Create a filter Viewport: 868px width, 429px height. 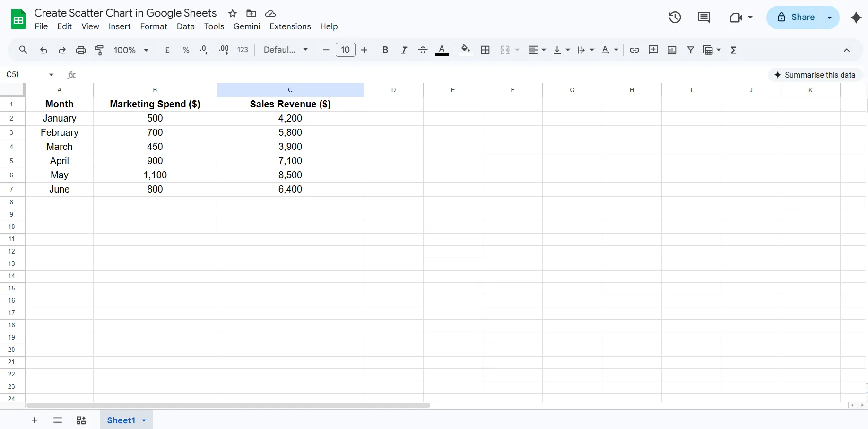tap(691, 50)
